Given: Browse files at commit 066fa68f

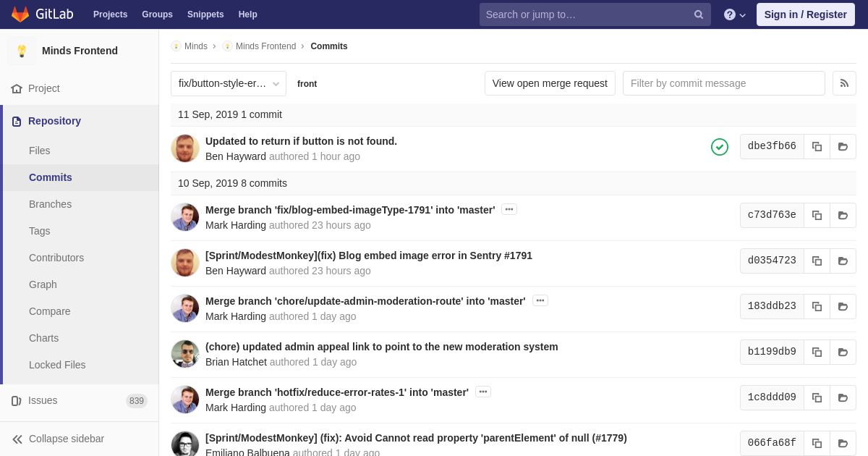Looking at the screenshot, I should (843, 443).
